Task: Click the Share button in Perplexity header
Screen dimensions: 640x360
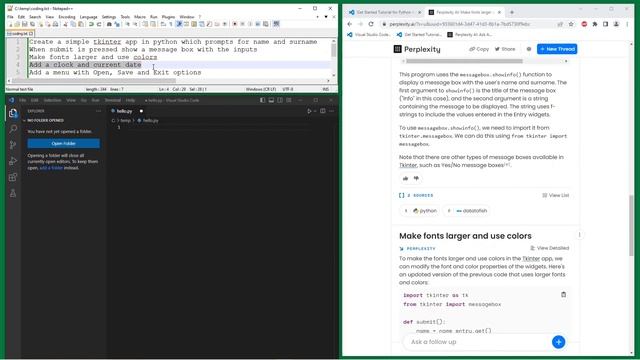Action: point(505,49)
